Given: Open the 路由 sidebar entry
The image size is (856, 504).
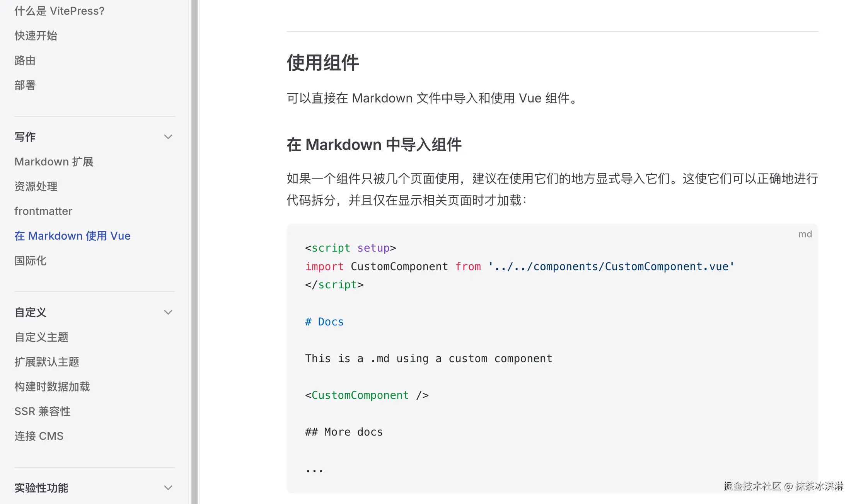Looking at the screenshot, I should (25, 60).
